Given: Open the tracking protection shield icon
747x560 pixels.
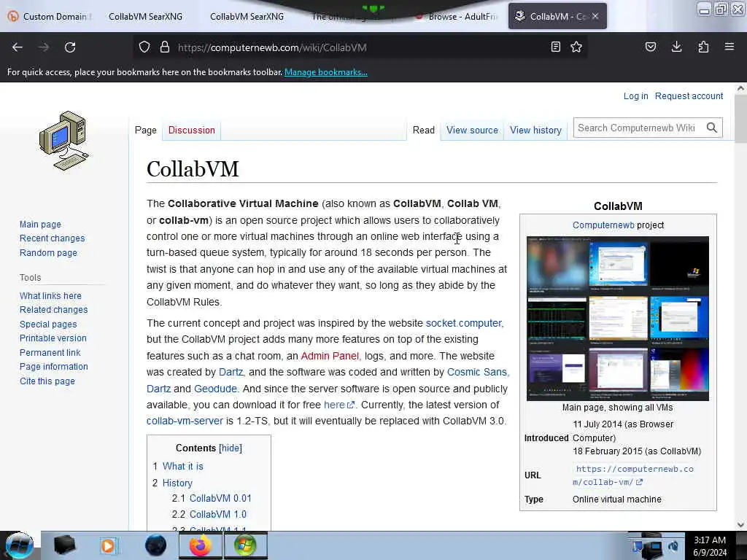Looking at the screenshot, I should tap(144, 47).
